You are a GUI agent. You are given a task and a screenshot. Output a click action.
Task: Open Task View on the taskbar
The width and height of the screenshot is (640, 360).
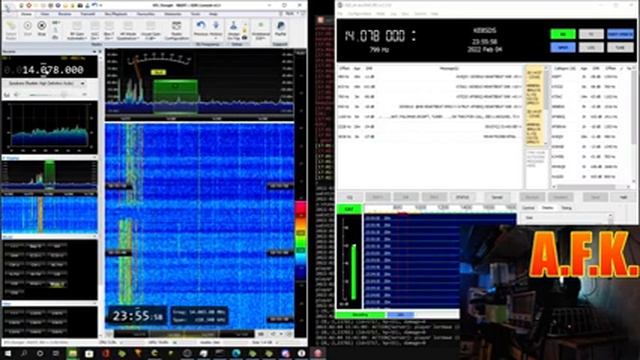pyautogui.click(x=56, y=353)
